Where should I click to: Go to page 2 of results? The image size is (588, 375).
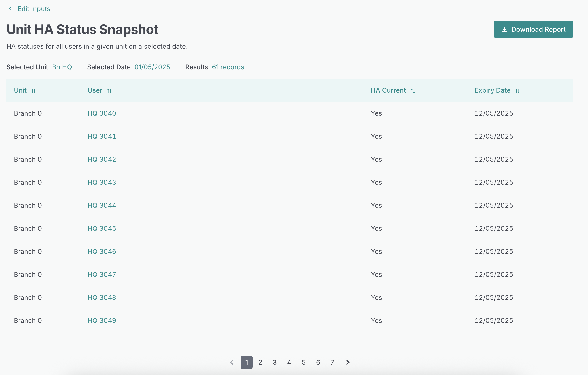260,362
